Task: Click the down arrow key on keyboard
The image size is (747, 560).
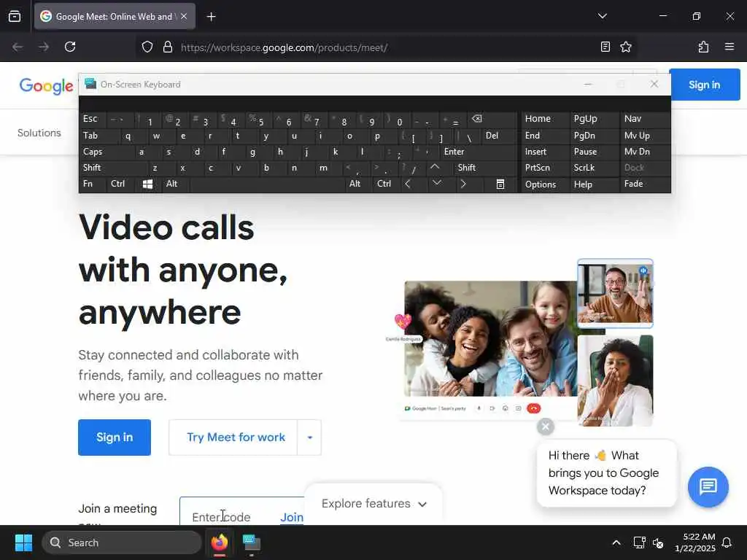Action: pos(437,184)
